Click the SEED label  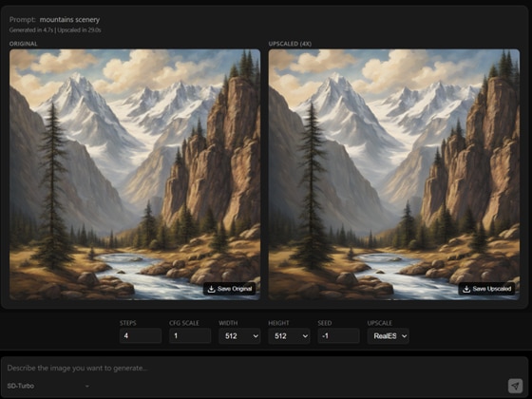coord(325,323)
